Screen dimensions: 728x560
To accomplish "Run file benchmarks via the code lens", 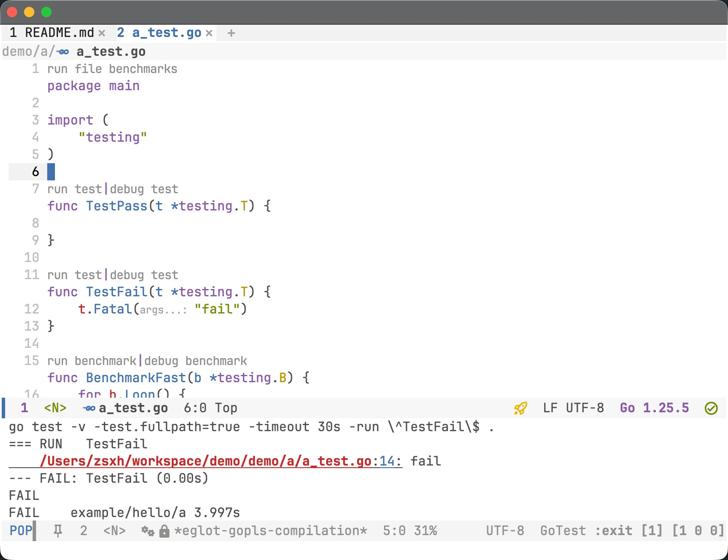I will pos(112,69).
